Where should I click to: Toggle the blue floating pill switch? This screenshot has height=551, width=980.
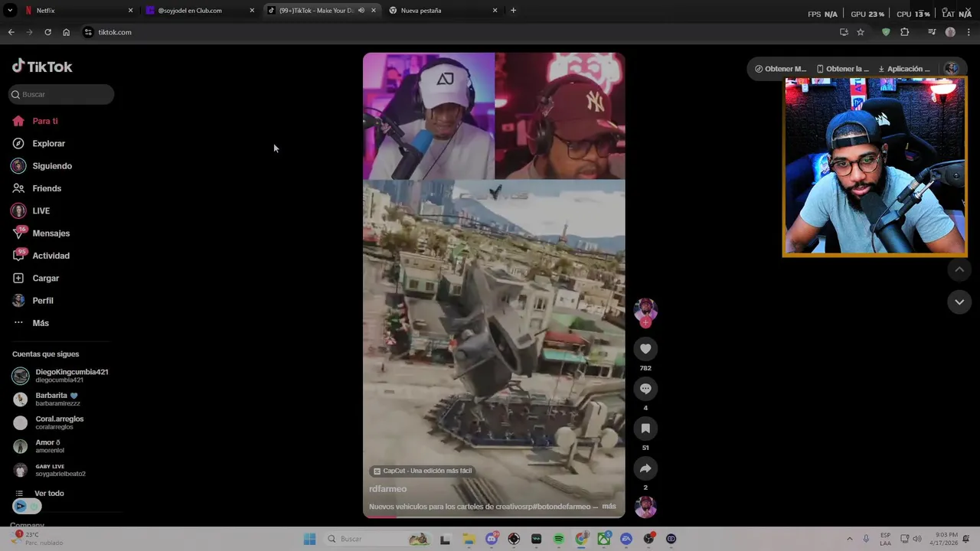(26, 506)
